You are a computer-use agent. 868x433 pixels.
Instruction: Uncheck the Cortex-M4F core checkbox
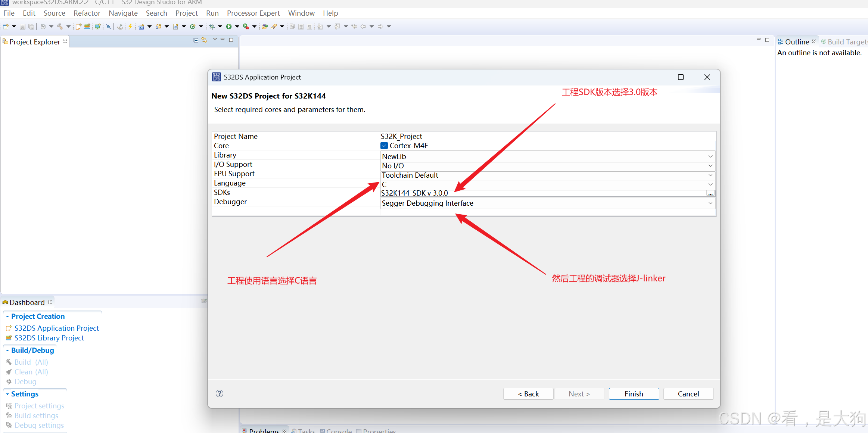click(384, 146)
